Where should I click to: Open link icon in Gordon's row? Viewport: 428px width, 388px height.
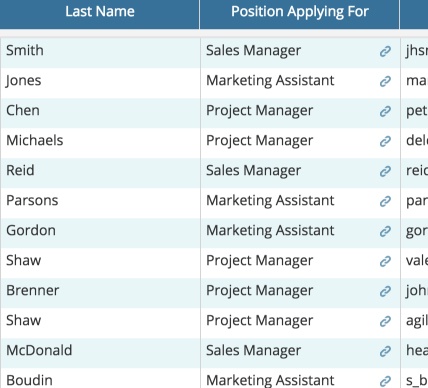(x=385, y=231)
